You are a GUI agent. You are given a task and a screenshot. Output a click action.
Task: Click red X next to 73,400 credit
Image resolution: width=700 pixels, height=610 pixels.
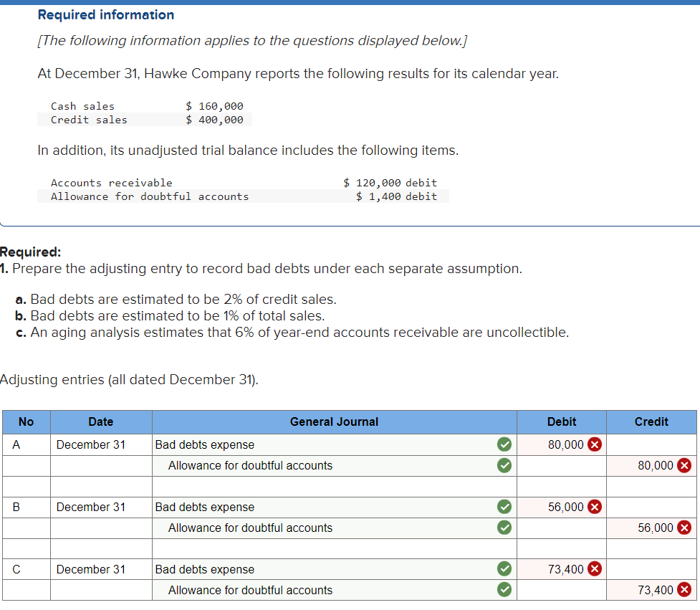click(684, 590)
